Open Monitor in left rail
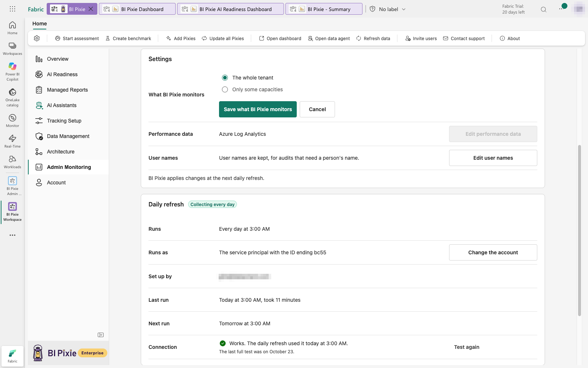The width and height of the screenshot is (588, 368). click(x=12, y=121)
